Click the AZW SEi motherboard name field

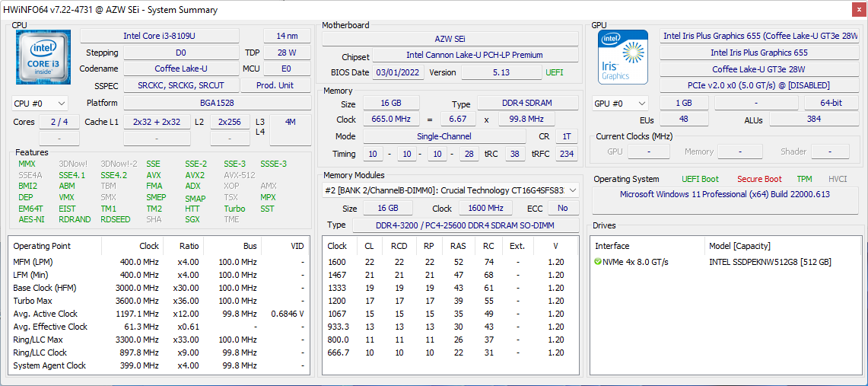[450, 39]
